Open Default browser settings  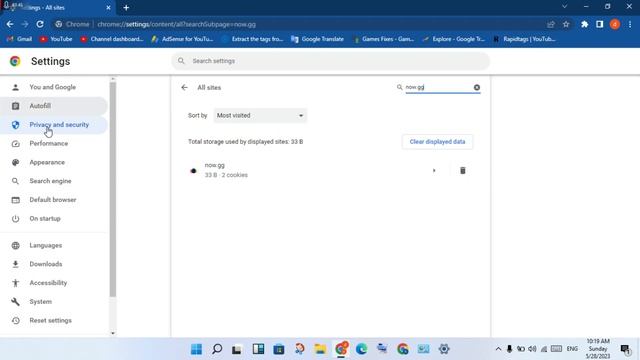tap(53, 200)
